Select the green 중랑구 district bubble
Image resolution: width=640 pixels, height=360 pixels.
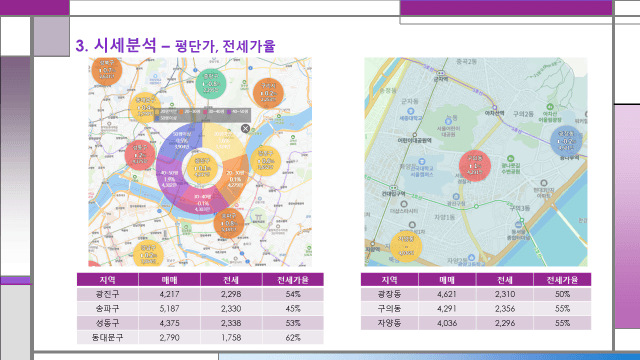[x=211, y=84]
